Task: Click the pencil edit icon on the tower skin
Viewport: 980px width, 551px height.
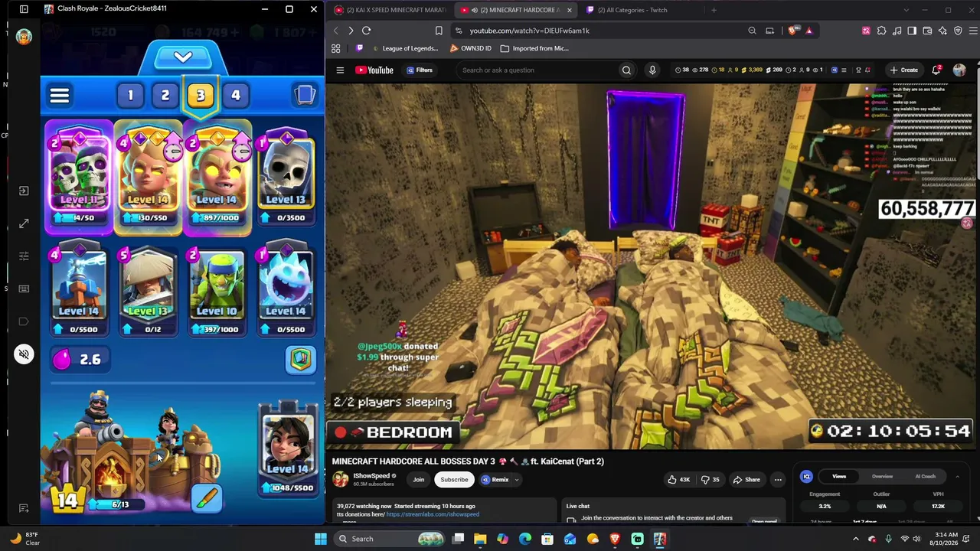Action: [x=207, y=499]
